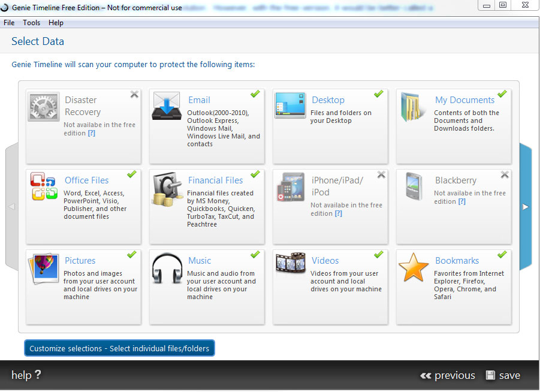Click the Email title text
The width and height of the screenshot is (540, 392).
(x=199, y=100)
